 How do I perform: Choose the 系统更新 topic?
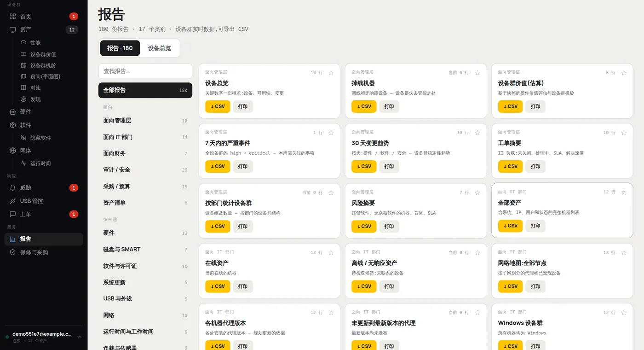(x=145, y=282)
